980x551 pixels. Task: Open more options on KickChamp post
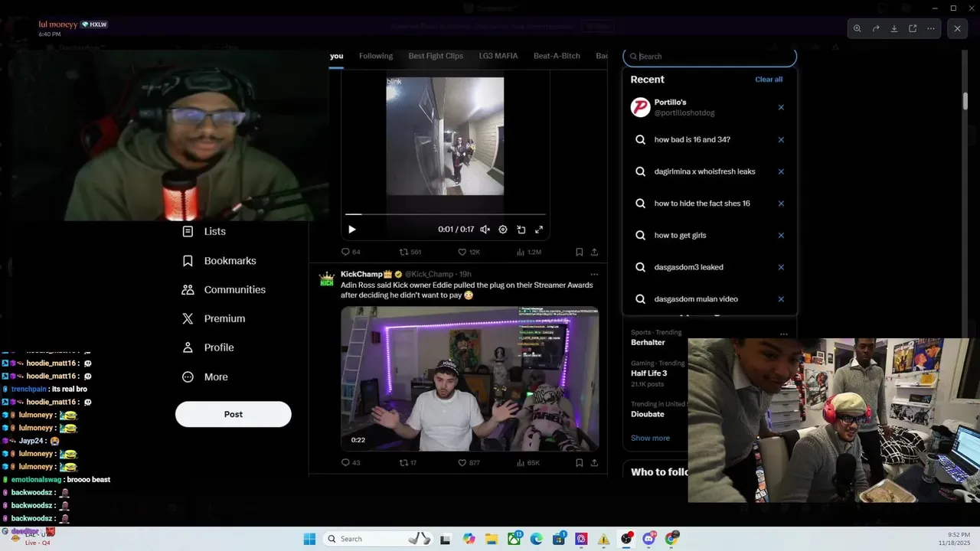point(594,274)
